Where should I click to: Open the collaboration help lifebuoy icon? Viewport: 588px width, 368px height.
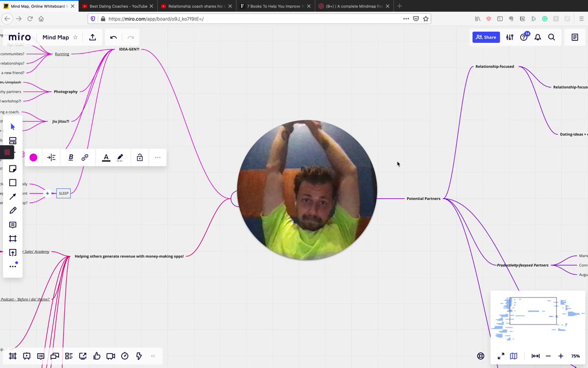481,356
